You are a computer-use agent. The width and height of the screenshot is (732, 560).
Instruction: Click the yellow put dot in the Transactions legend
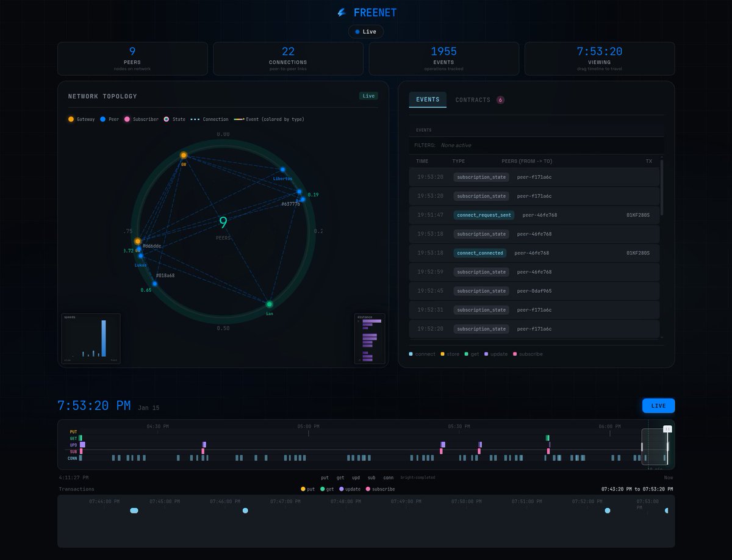[x=304, y=489]
